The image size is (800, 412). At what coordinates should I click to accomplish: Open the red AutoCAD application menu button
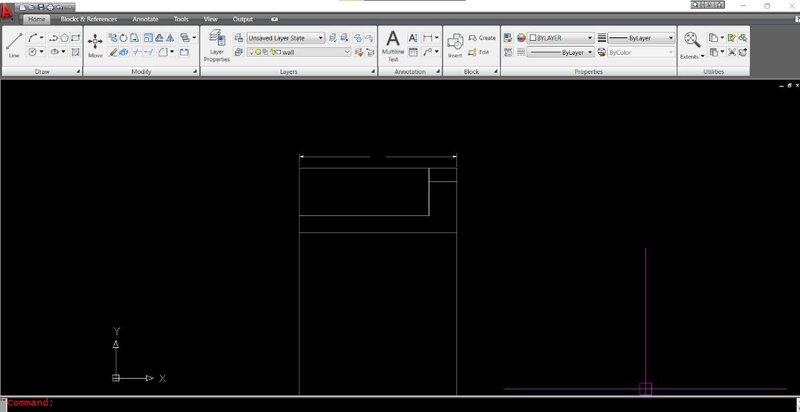(7, 11)
